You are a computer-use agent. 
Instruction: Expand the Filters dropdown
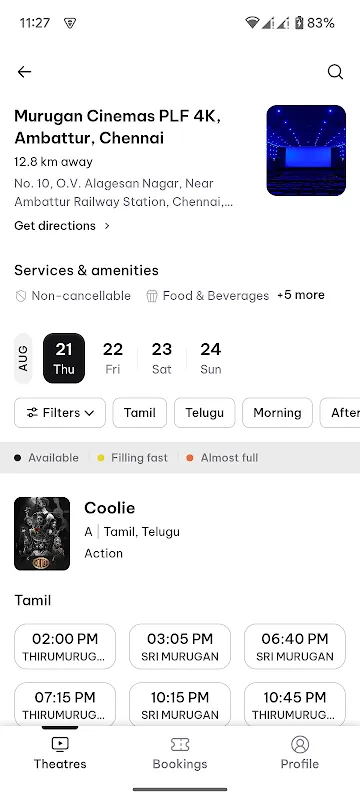click(60, 413)
